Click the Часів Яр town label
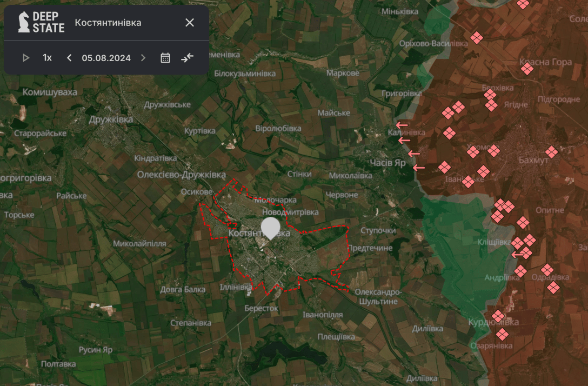 pos(387,162)
